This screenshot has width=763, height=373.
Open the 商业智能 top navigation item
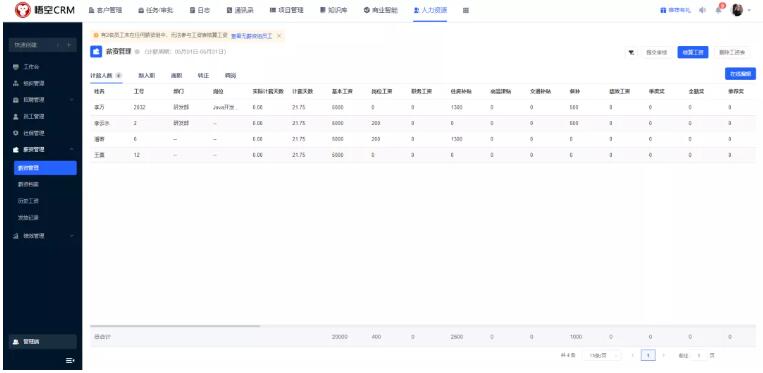[x=381, y=10]
